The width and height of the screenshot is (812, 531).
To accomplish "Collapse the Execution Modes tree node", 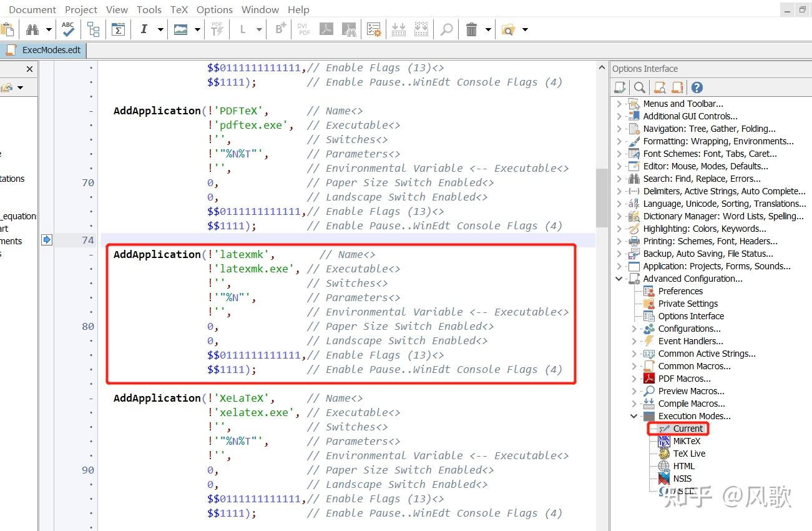I will (634, 416).
